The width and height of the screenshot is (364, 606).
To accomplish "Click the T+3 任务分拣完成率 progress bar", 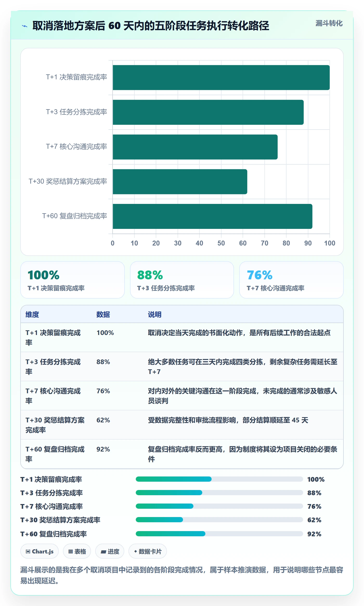I will click(219, 493).
